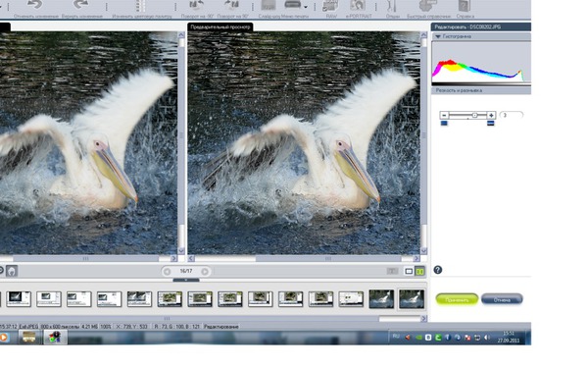Click the Резкость и размывка section header
This screenshot has height=368, width=588.
pos(481,90)
